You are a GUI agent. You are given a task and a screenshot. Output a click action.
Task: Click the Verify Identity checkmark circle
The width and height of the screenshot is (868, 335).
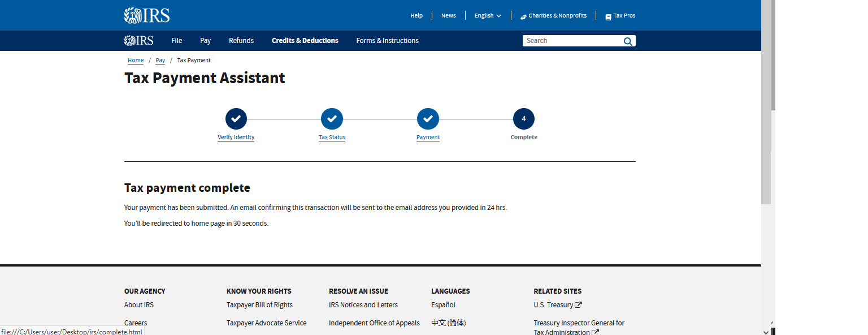(236, 119)
